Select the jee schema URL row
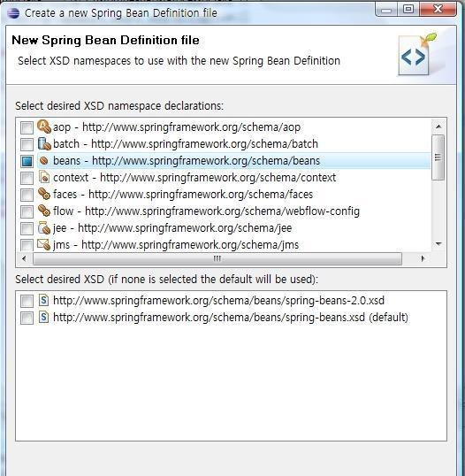The height and width of the screenshot is (476, 465). (x=172, y=227)
